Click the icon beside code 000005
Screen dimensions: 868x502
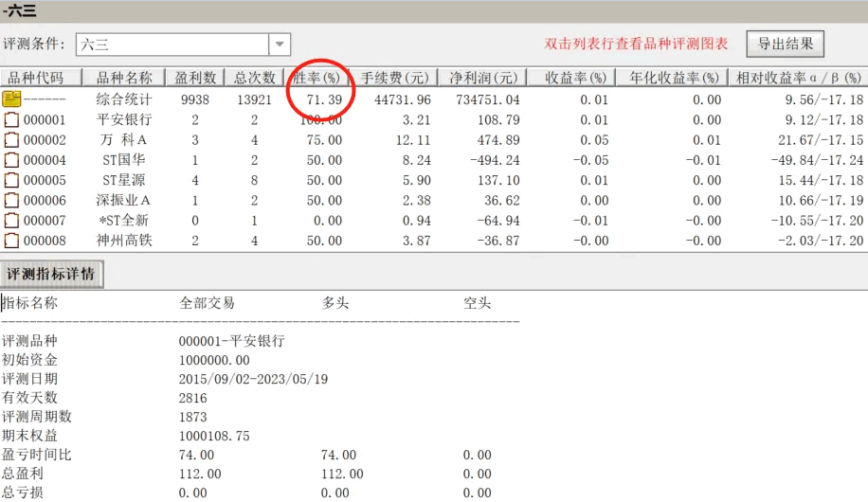click(11, 180)
